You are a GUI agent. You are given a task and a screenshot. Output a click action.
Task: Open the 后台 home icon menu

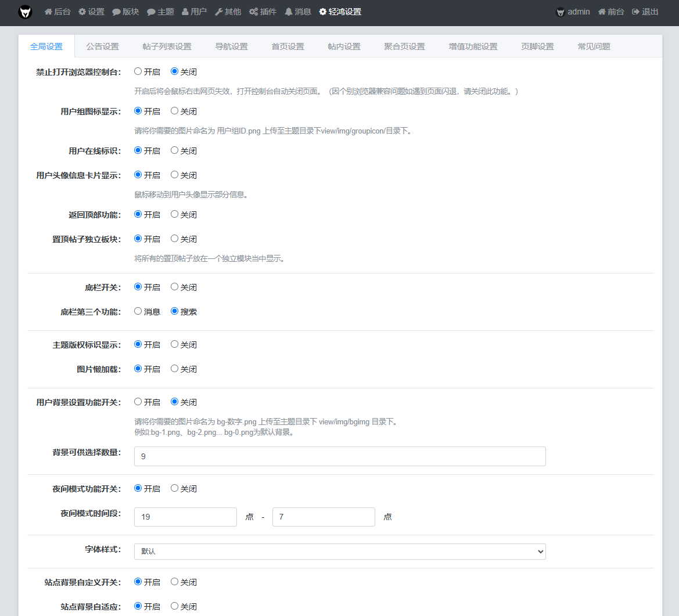(x=58, y=12)
